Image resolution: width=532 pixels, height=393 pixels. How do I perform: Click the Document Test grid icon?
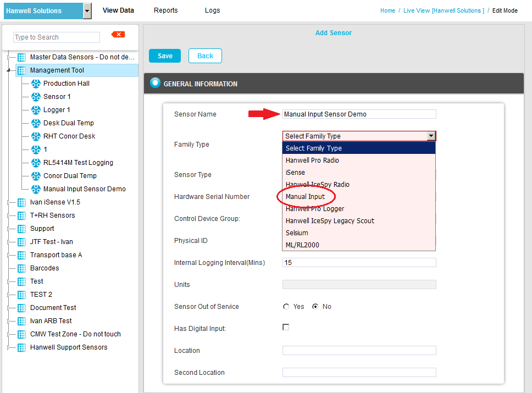pyautogui.click(x=22, y=308)
